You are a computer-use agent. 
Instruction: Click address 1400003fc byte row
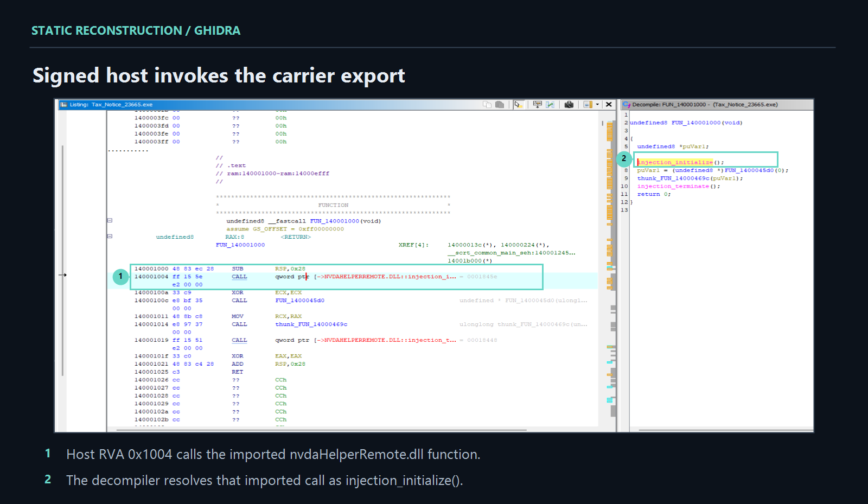coord(212,118)
